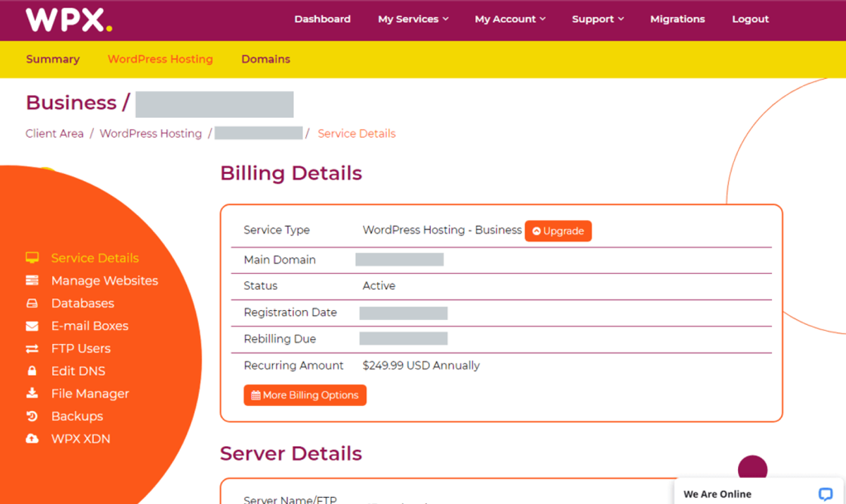Open Client Area breadcrumb link
The image size is (846, 504).
coord(54,133)
